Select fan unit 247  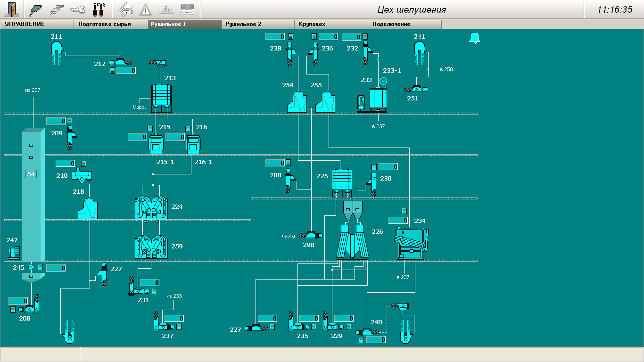[14, 252]
